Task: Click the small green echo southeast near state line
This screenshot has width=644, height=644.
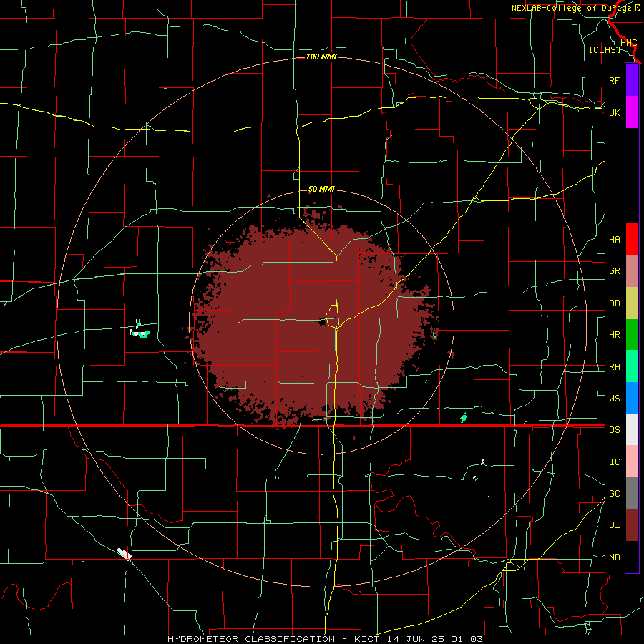Action: tap(464, 418)
